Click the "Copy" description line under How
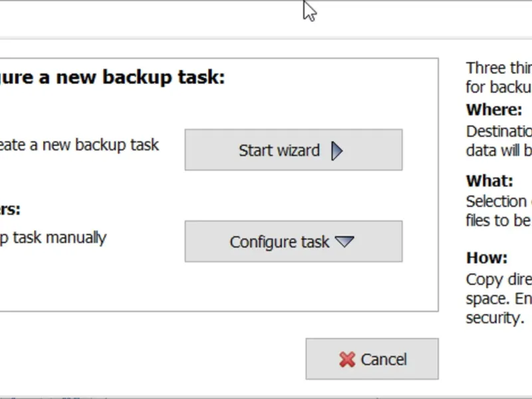The height and width of the screenshot is (399, 532). pyautogui.click(x=497, y=279)
